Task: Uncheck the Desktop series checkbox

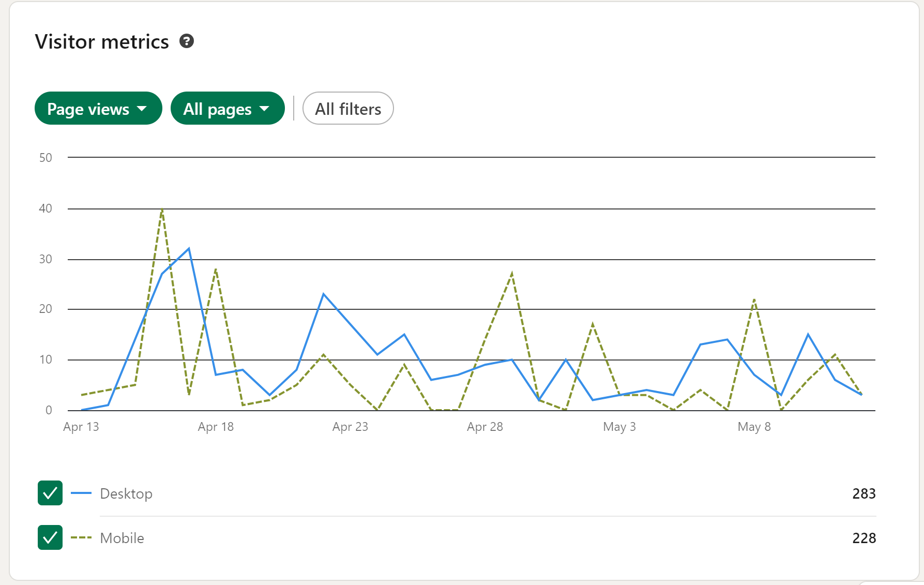Action: [x=50, y=493]
